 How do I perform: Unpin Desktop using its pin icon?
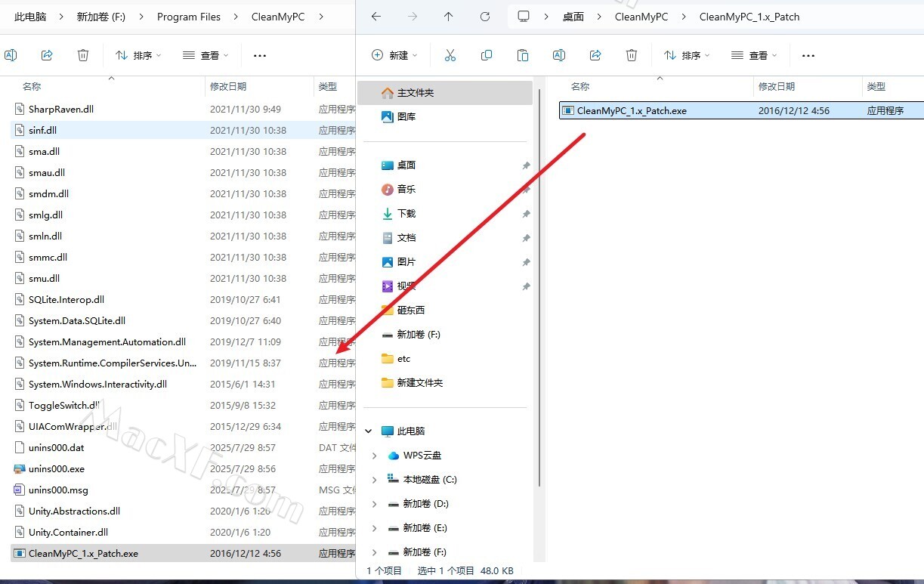click(x=526, y=165)
